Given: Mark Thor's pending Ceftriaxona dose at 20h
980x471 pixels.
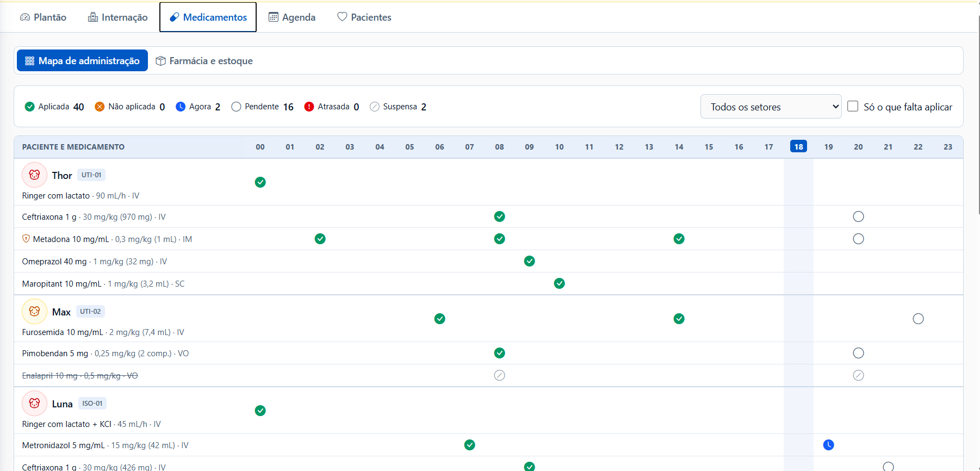Looking at the screenshot, I should 859,216.
